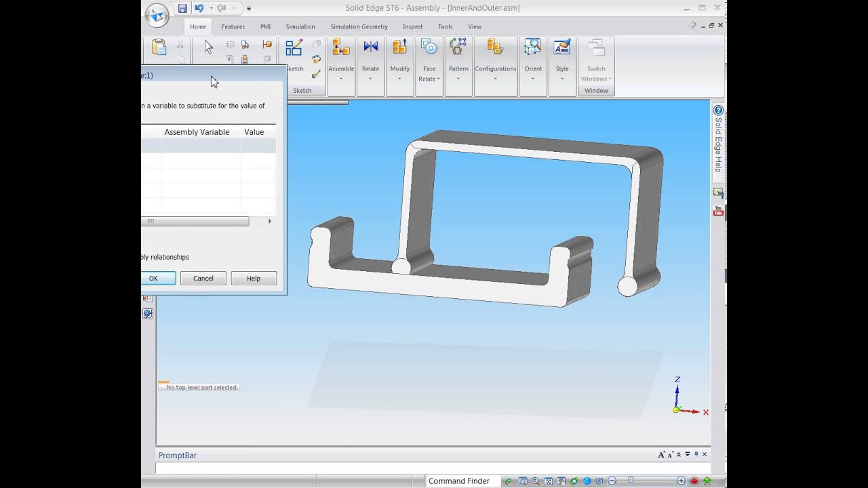This screenshot has width=868, height=488.
Task: Increase PromptBar font size
Action: click(663, 455)
